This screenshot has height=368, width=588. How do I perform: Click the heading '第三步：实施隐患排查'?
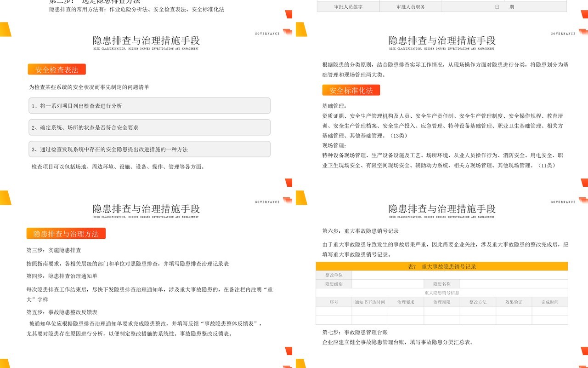tap(54, 250)
